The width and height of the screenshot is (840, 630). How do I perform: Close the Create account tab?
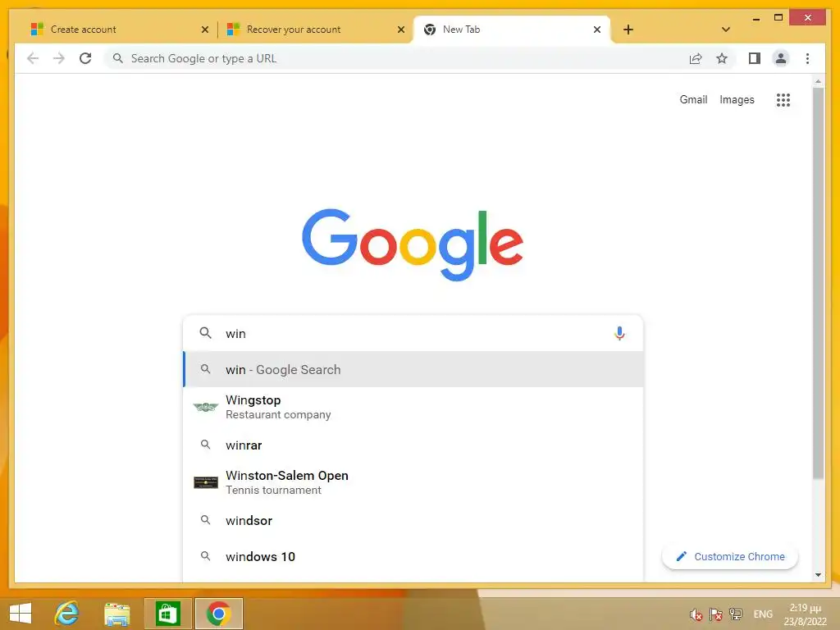[x=204, y=30]
